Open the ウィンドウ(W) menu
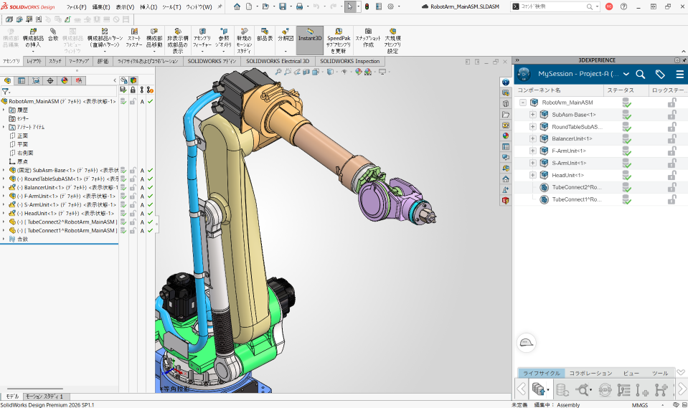Screen dimensions: 688x408 coord(199,7)
